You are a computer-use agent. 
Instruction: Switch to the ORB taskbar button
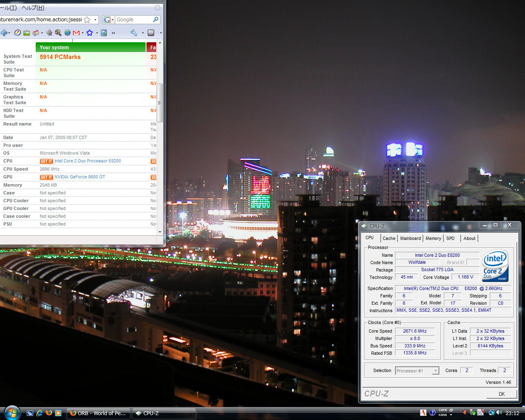coord(98,413)
